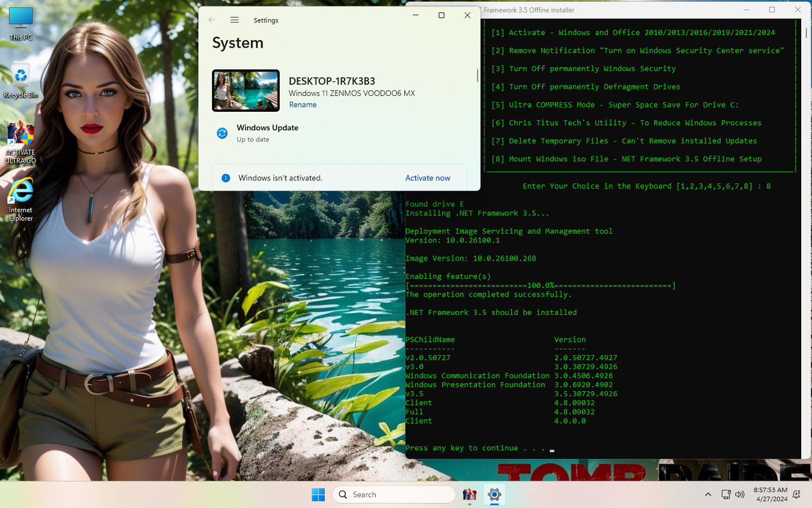Click 'The operation completed successfully.' text
This screenshot has height=508, width=812.
click(x=488, y=295)
